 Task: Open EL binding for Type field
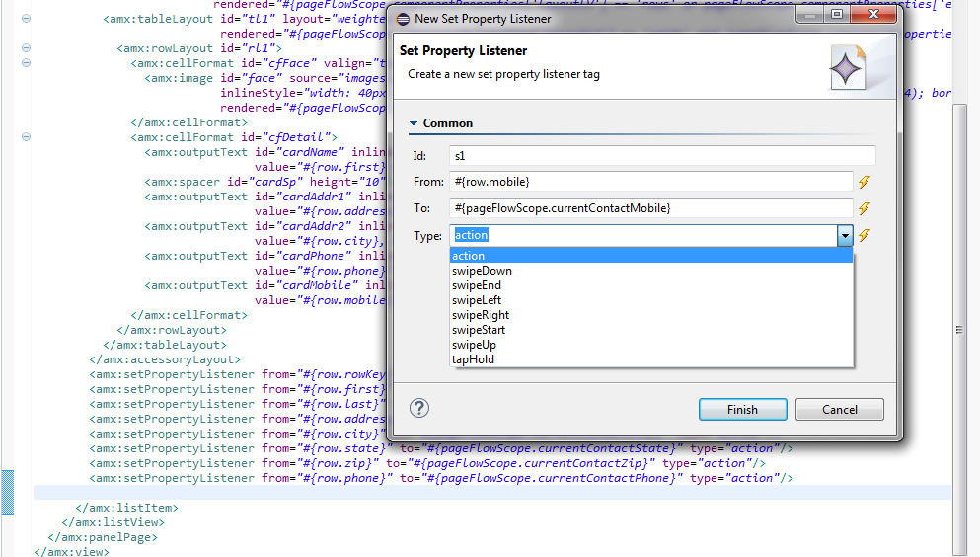point(864,236)
